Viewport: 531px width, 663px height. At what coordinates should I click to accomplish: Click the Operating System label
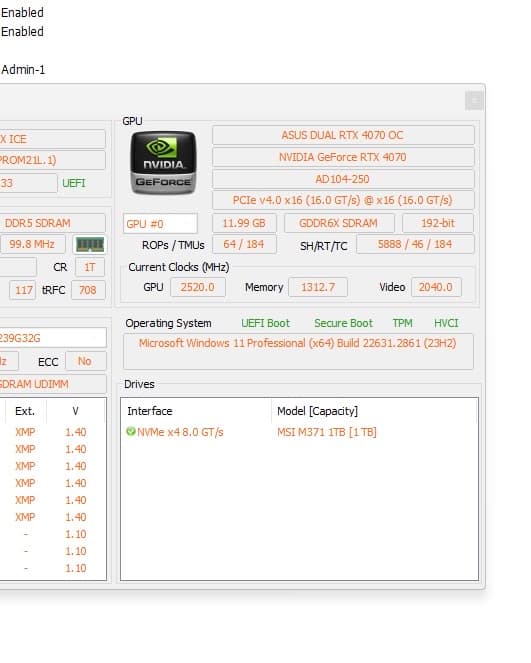tap(168, 323)
